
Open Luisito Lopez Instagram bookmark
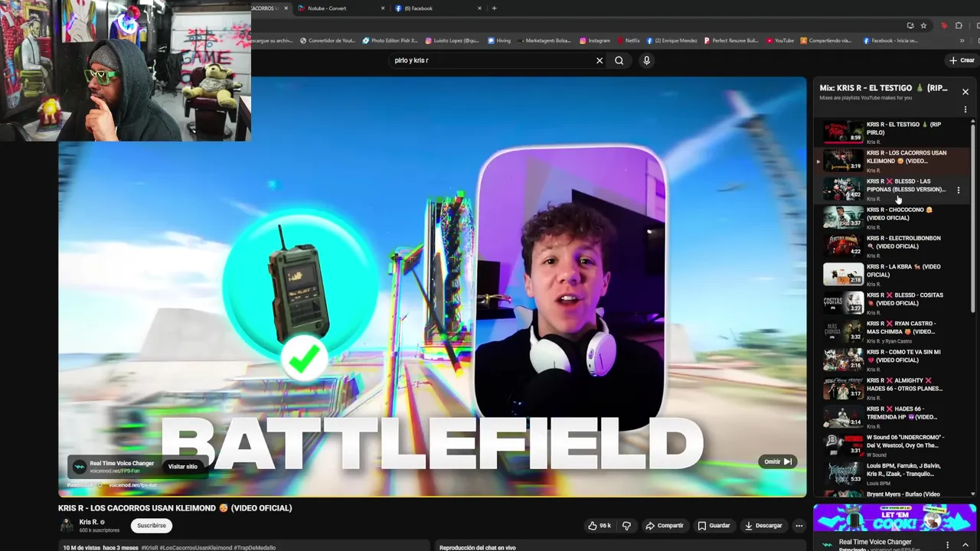pyautogui.click(x=452, y=41)
